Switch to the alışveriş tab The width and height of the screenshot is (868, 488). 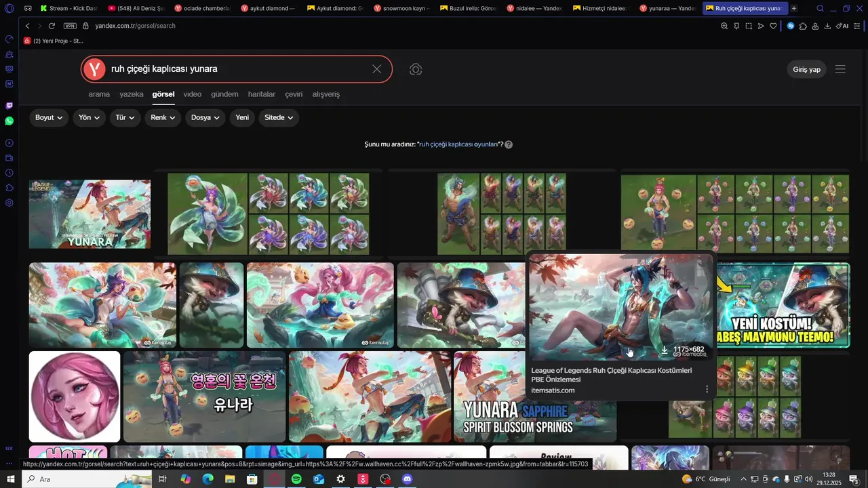(326, 94)
